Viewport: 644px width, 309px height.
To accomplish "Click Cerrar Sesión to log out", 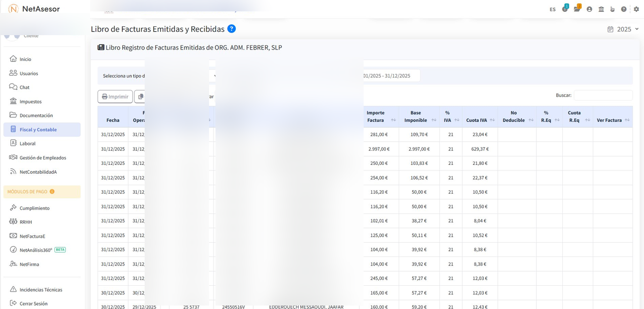I will coord(33,304).
